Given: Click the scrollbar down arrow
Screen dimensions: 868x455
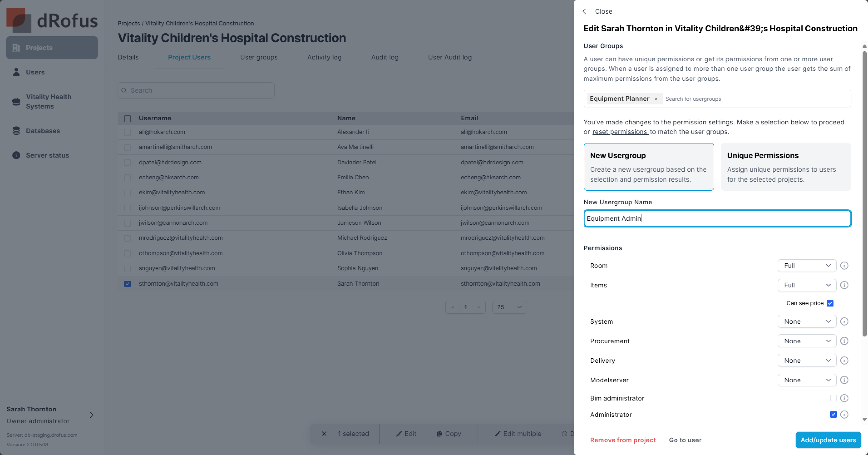Looking at the screenshot, I should point(864,420).
